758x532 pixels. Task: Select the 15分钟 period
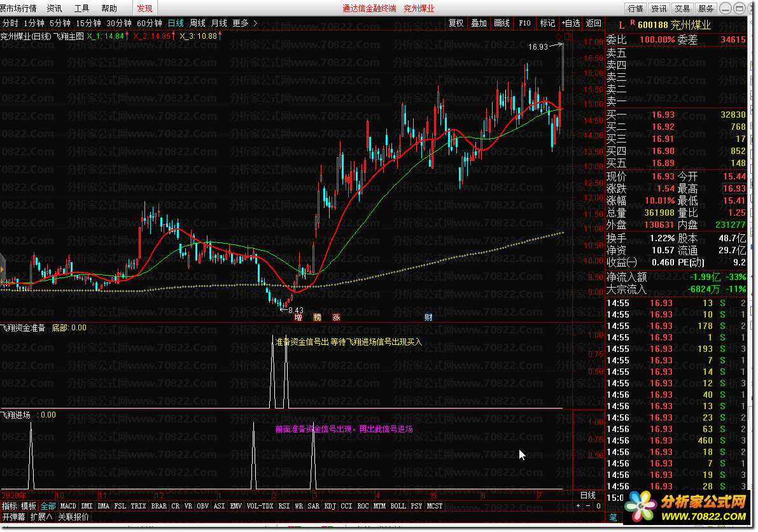(x=88, y=23)
